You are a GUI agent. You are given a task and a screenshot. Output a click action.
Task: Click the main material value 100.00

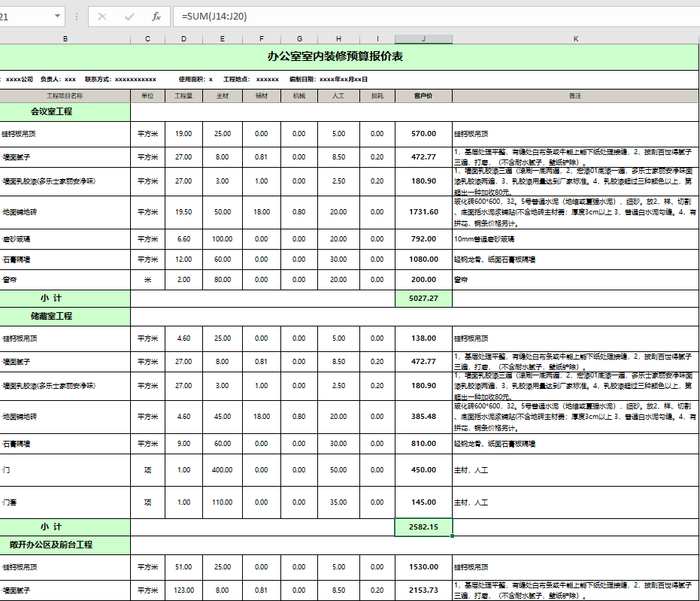point(223,239)
